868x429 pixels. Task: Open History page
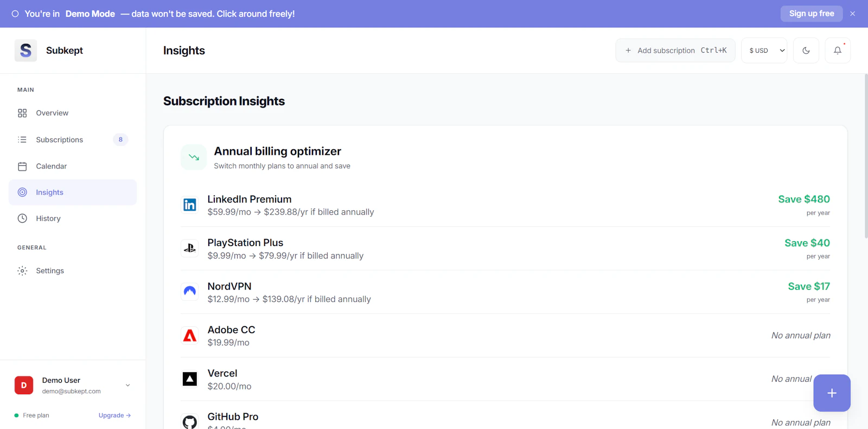(73, 218)
